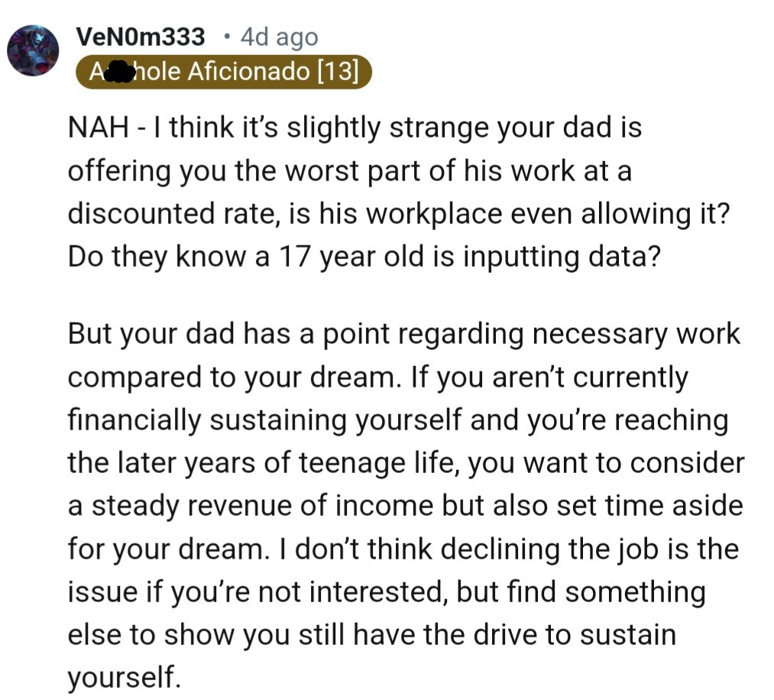774x700 pixels.
Task: Click the line starting "discounted rate"
Action: point(399,213)
